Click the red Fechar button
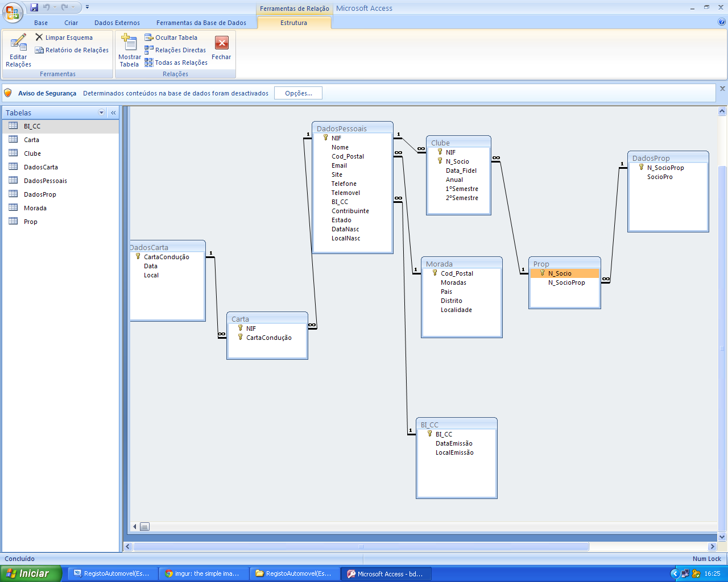Viewport: 728px width, 582px height. (x=221, y=43)
